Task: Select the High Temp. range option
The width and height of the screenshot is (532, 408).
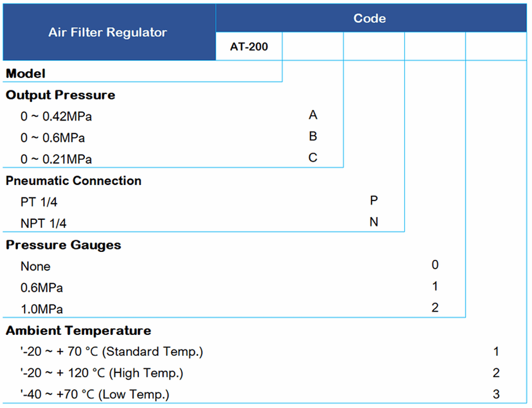Action: click(x=101, y=373)
